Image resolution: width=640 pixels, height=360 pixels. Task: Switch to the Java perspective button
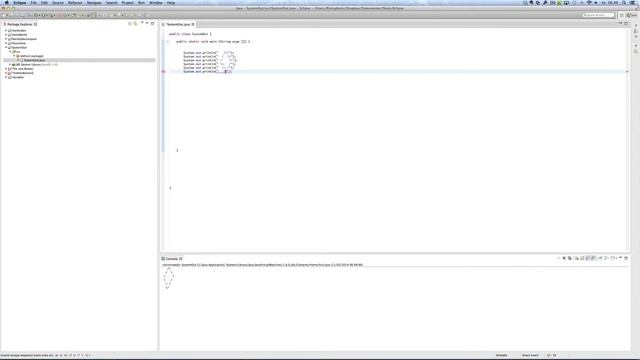(x=632, y=15)
